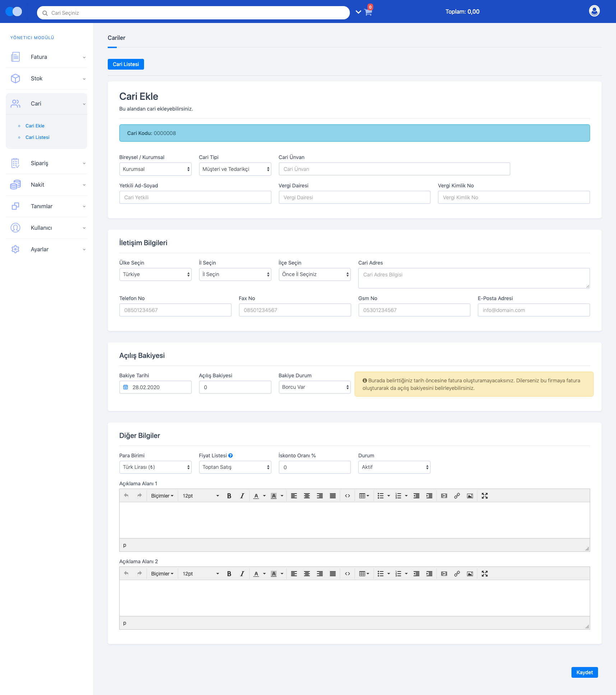
Task: Expand the Tanımlar sidebar menu
Action: click(x=46, y=206)
